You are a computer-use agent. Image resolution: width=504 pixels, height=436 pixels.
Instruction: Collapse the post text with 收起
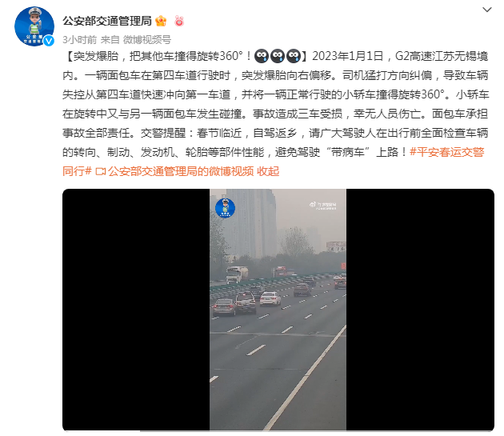click(268, 171)
